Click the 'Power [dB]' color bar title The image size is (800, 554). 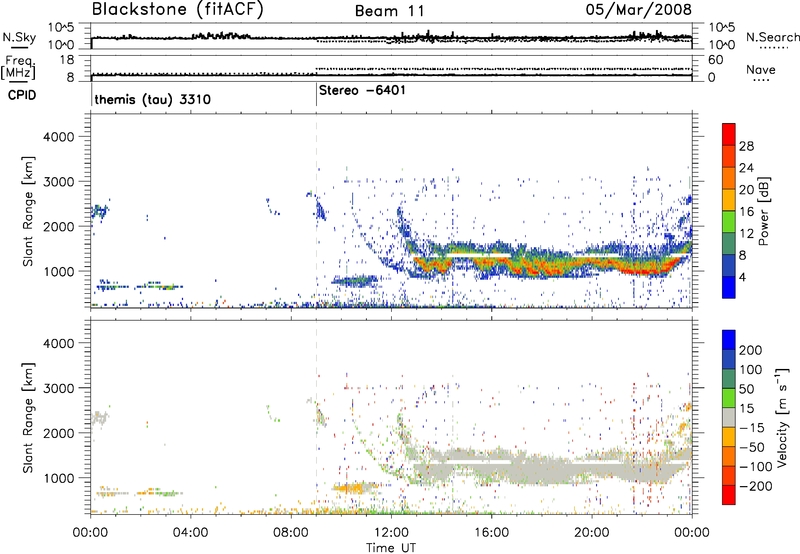[764, 211]
